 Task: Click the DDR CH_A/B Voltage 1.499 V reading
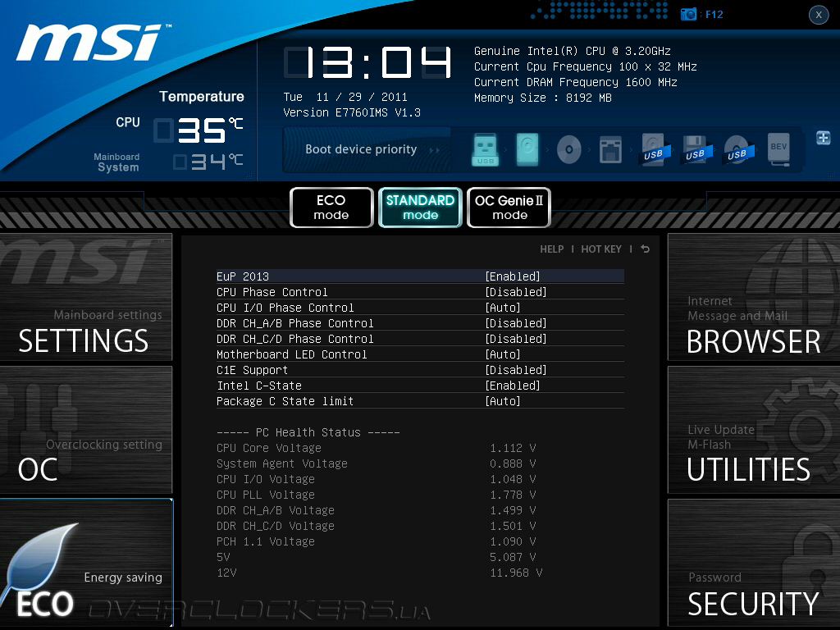click(513, 510)
